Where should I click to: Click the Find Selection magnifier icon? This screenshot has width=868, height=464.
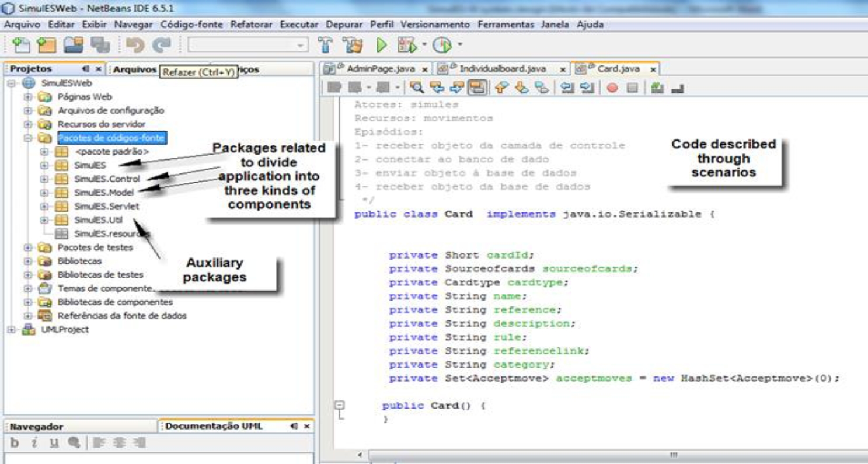coord(417,88)
